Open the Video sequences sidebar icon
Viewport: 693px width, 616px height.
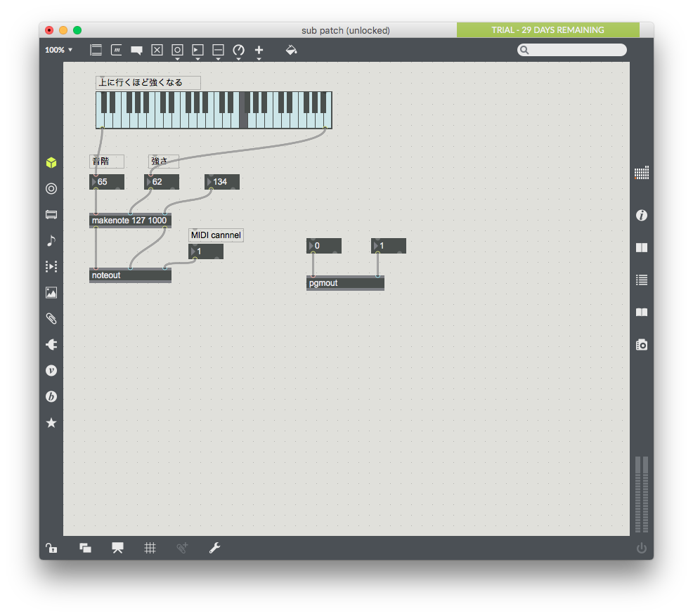point(51,266)
